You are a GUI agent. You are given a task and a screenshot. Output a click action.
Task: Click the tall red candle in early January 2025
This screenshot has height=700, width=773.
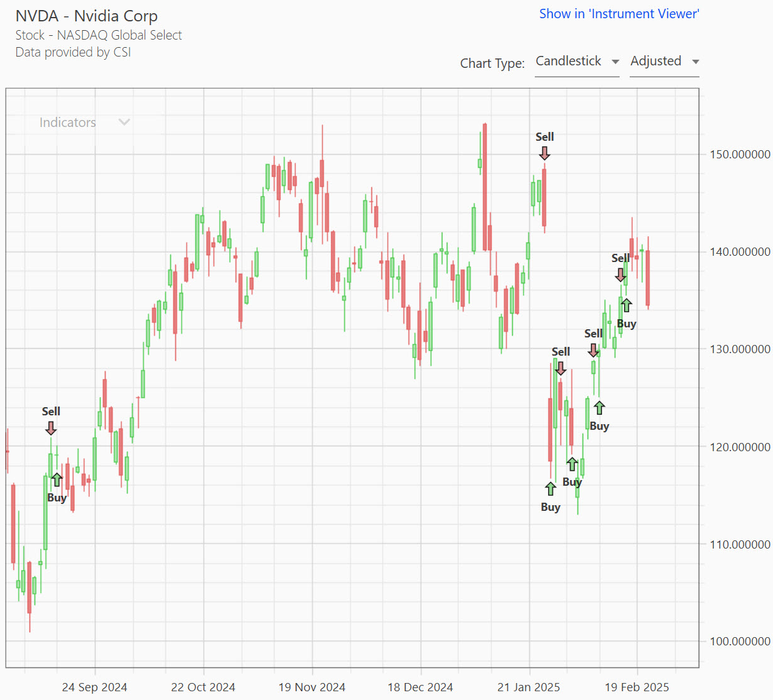(485, 187)
